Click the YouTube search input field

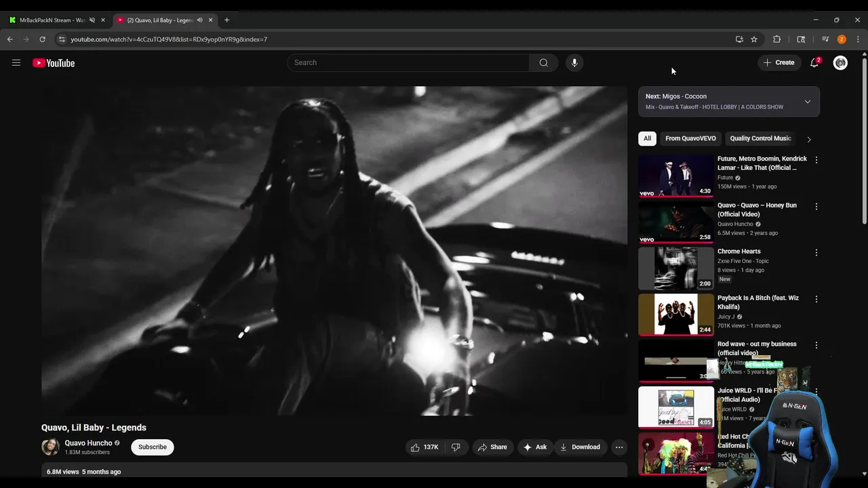[x=408, y=62]
